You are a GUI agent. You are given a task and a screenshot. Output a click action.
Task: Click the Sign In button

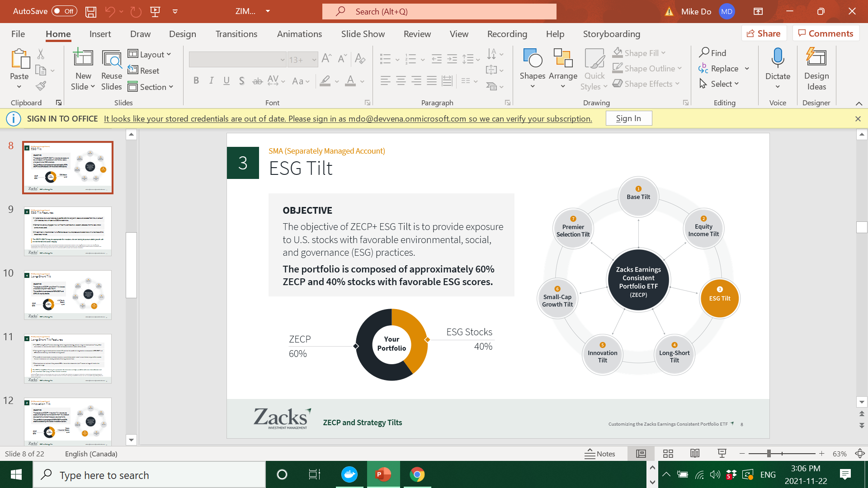pos(628,118)
